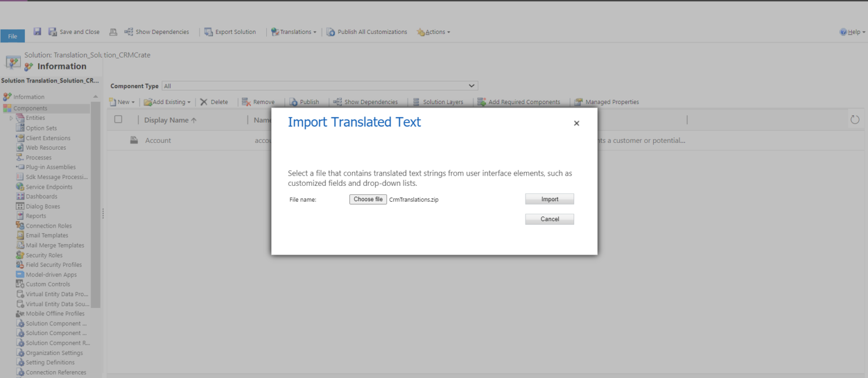Viewport: 868px width, 378px height.
Task: Open Managed Properties for the component
Action: point(606,102)
